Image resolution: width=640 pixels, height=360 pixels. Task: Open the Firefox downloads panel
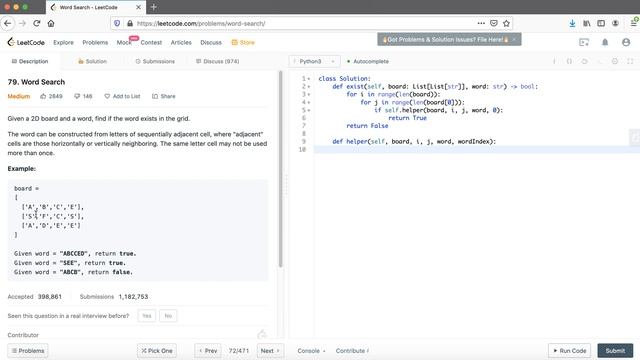(x=572, y=23)
